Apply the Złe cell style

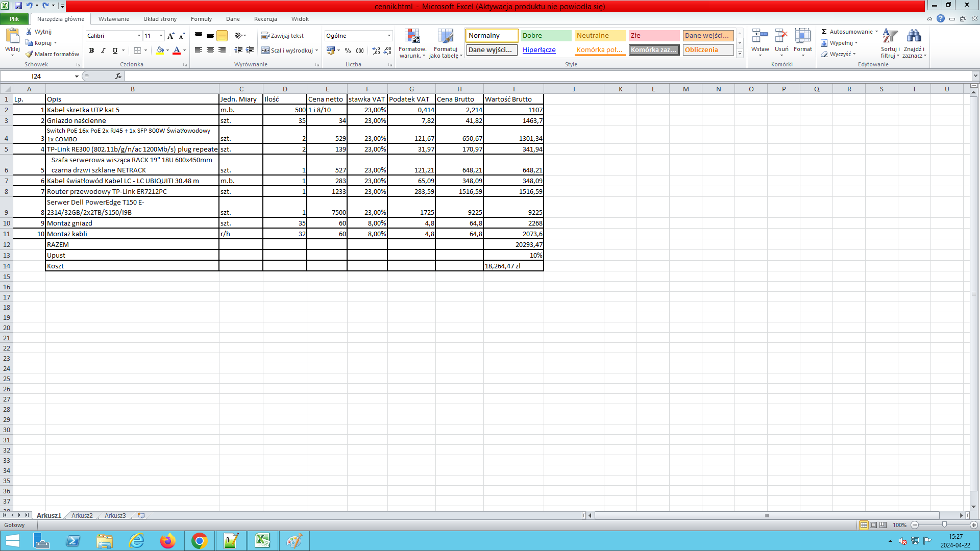(x=654, y=36)
